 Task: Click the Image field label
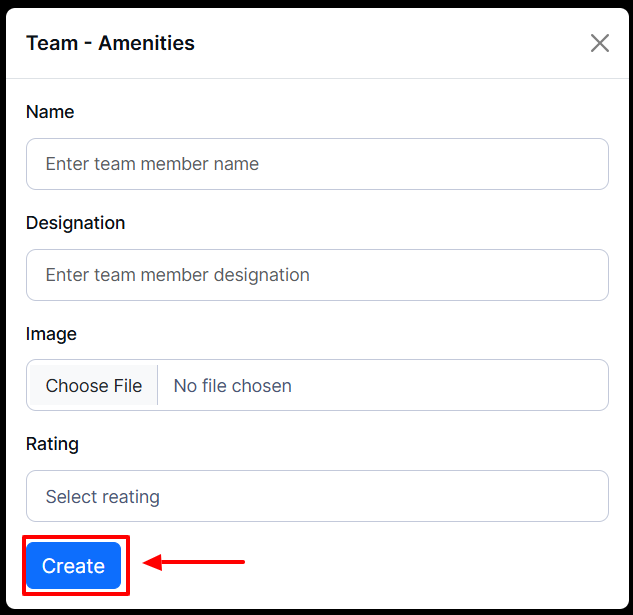51,334
